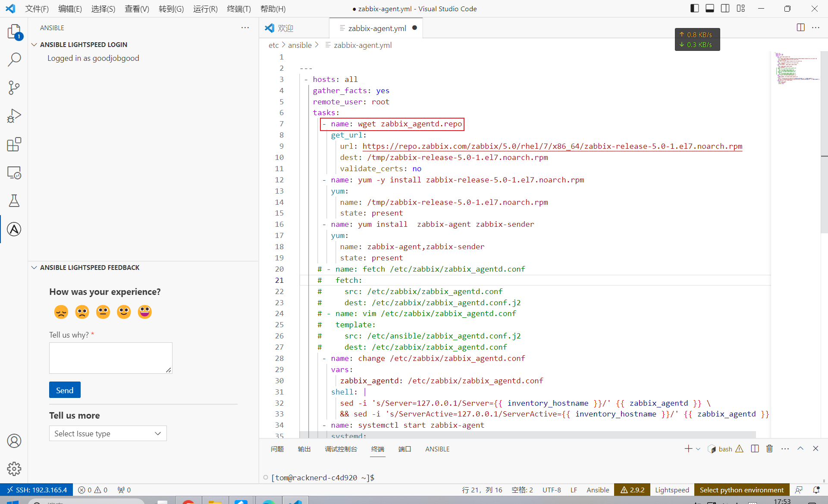Open the Source Control view icon
The height and width of the screenshot is (504, 828).
[x=14, y=88]
